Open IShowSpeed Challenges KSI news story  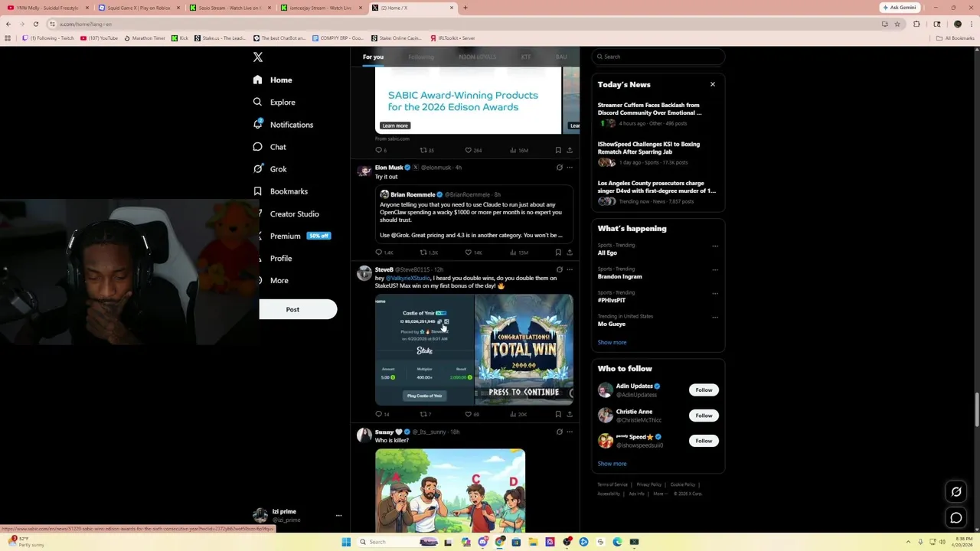click(657, 152)
